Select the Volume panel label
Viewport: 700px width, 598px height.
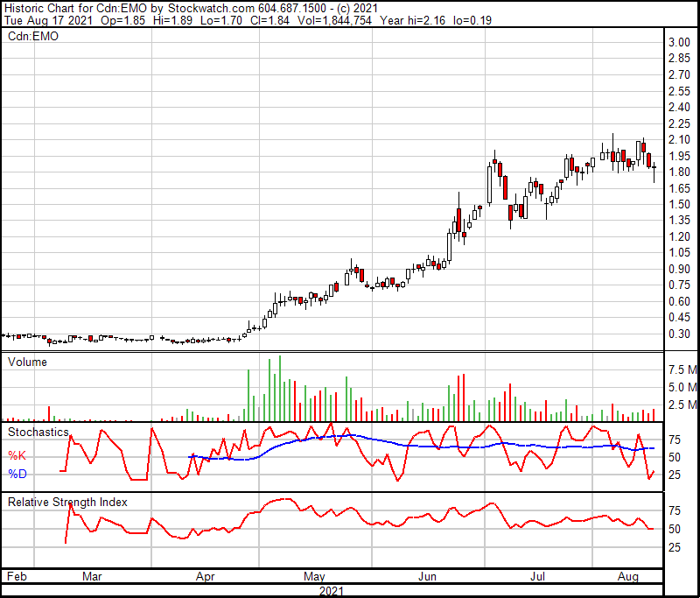tap(27, 362)
